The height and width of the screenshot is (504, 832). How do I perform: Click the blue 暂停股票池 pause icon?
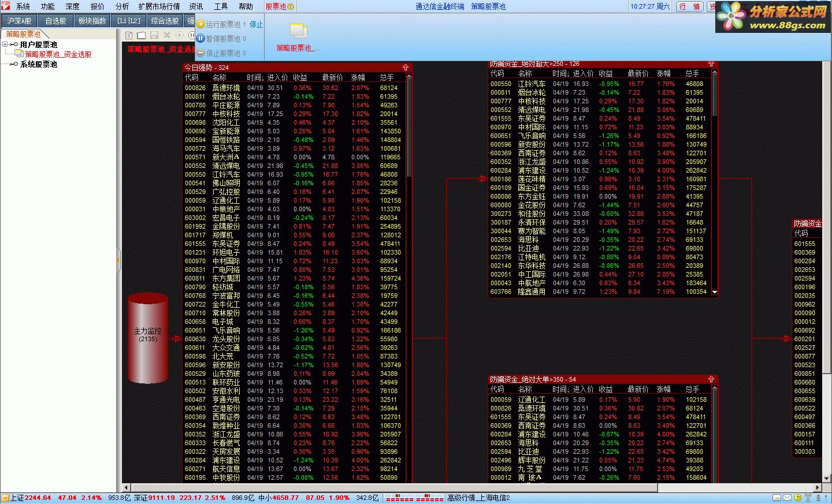(201, 39)
